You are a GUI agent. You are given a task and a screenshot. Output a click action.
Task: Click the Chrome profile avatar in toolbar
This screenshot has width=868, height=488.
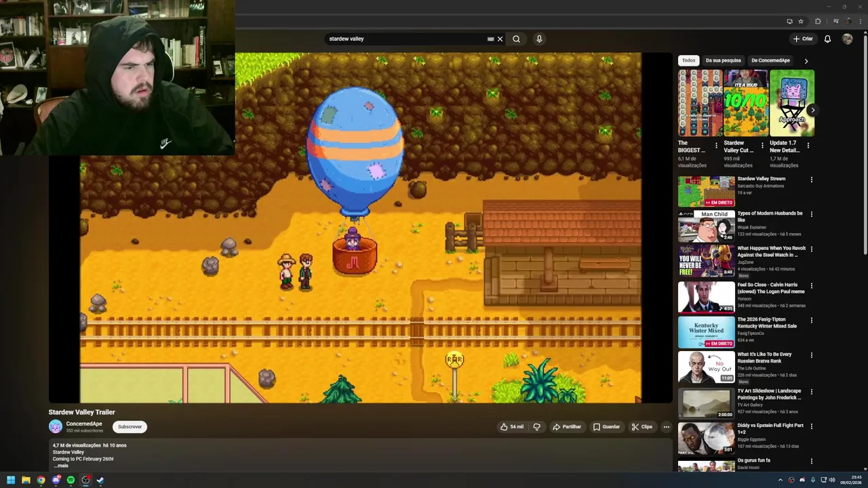848,21
